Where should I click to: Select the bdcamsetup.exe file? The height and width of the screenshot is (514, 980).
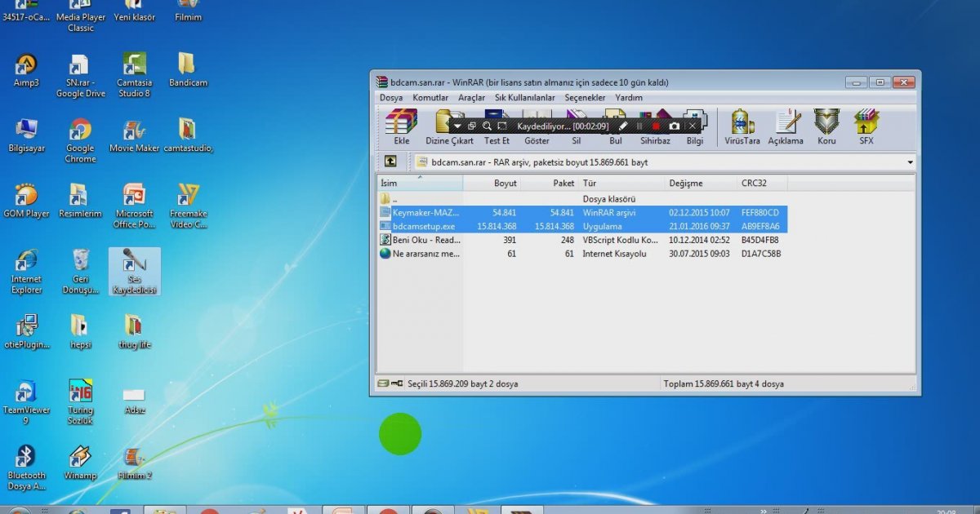tap(582, 226)
